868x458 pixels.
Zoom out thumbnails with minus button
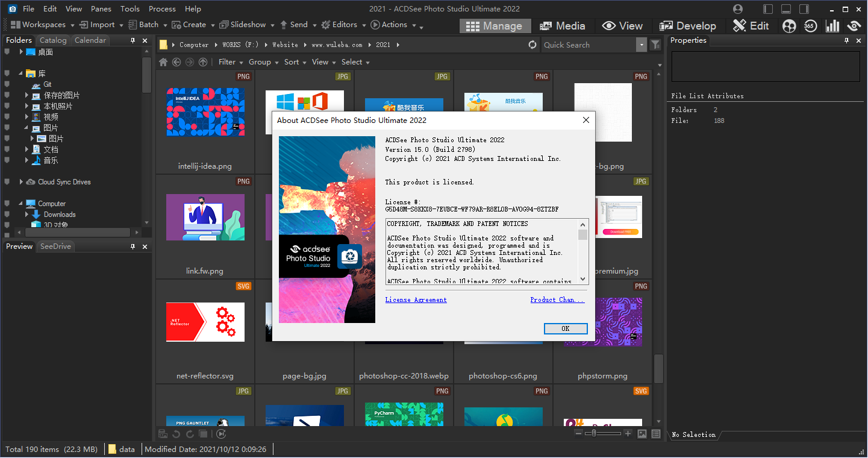(578, 434)
